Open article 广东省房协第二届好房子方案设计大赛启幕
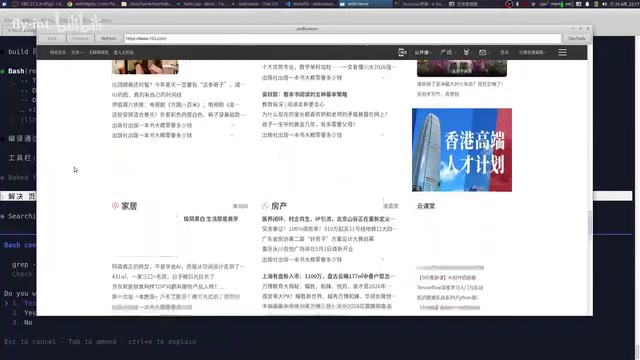Screen dimensions: 640x360 coord(318,239)
